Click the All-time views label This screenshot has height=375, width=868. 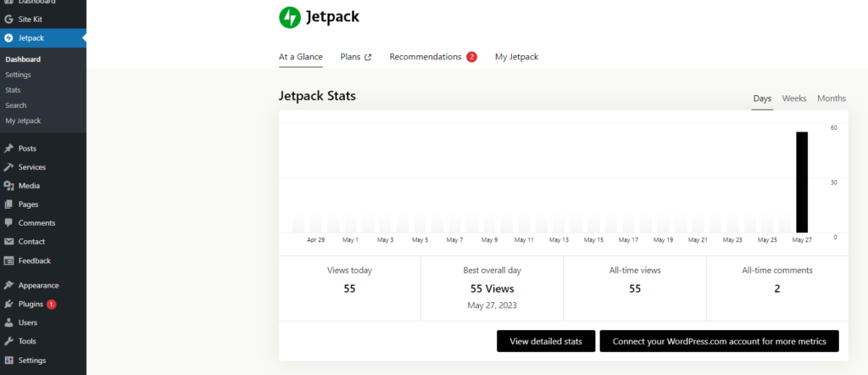[x=635, y=271]
